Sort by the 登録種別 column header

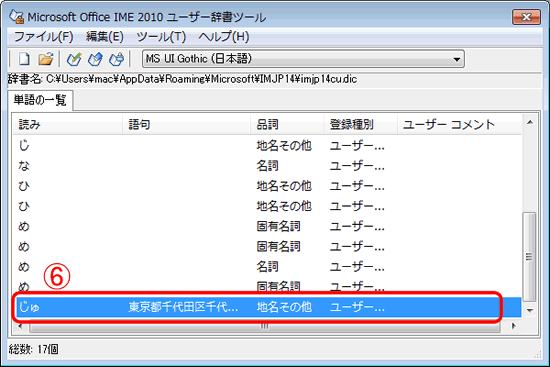[x=361, y=124]
